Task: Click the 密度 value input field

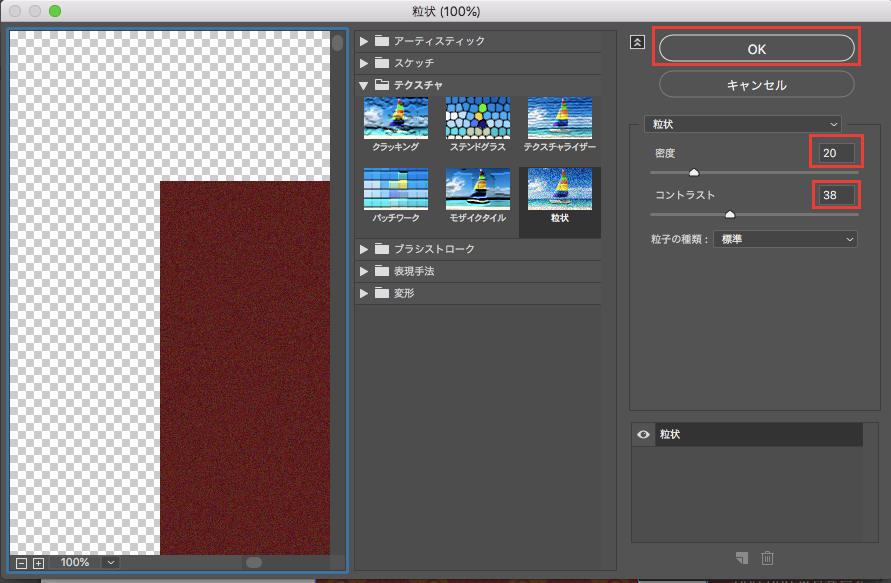Action: [836, 153]
